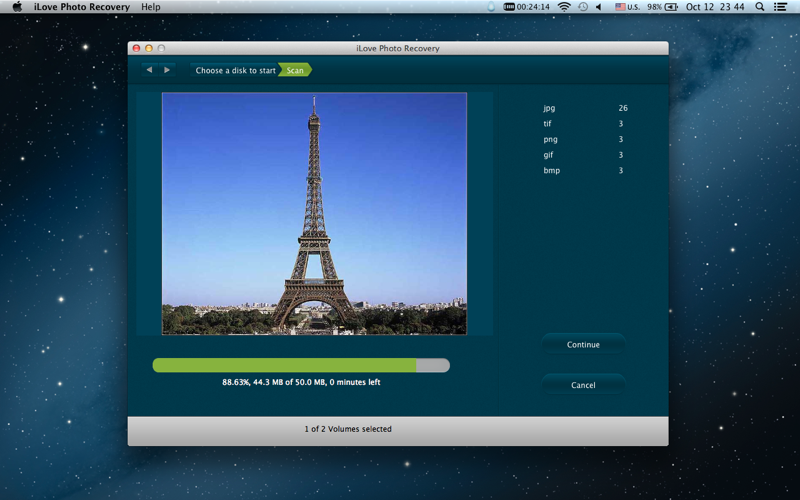Click the volume speaker icon
800x500 pixels.
coord(599,7)
